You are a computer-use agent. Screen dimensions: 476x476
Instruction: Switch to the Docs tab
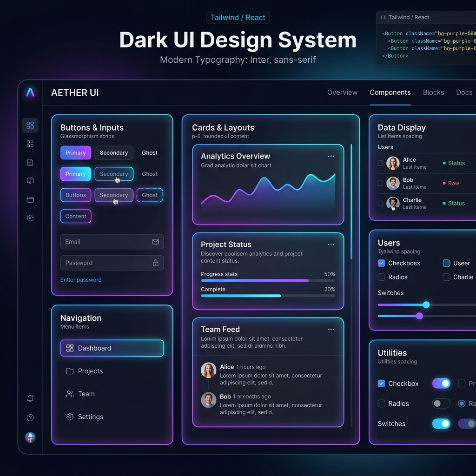pos(464,93)
